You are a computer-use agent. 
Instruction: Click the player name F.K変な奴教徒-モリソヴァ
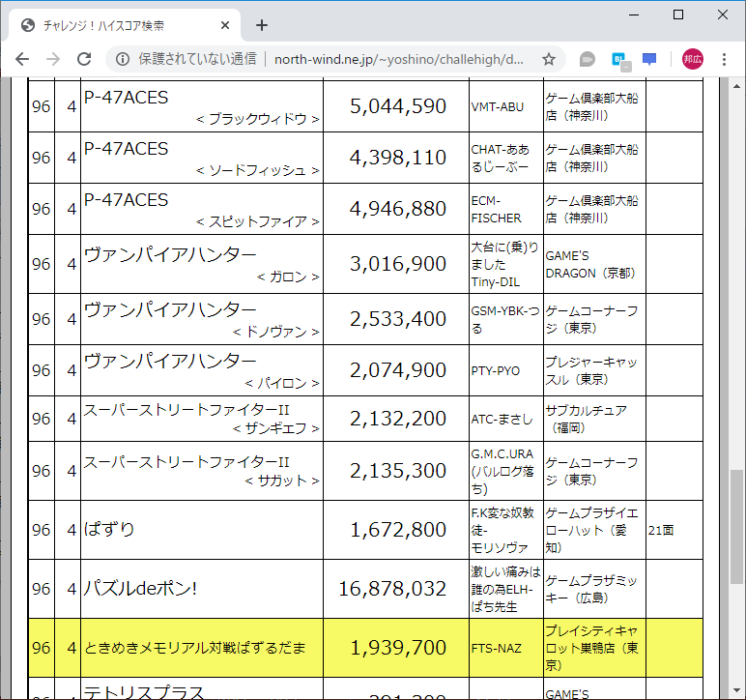point(502,530)
